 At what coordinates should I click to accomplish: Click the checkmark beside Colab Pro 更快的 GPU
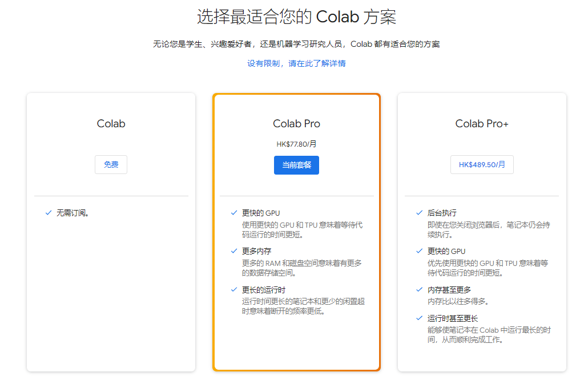(234, 213)
